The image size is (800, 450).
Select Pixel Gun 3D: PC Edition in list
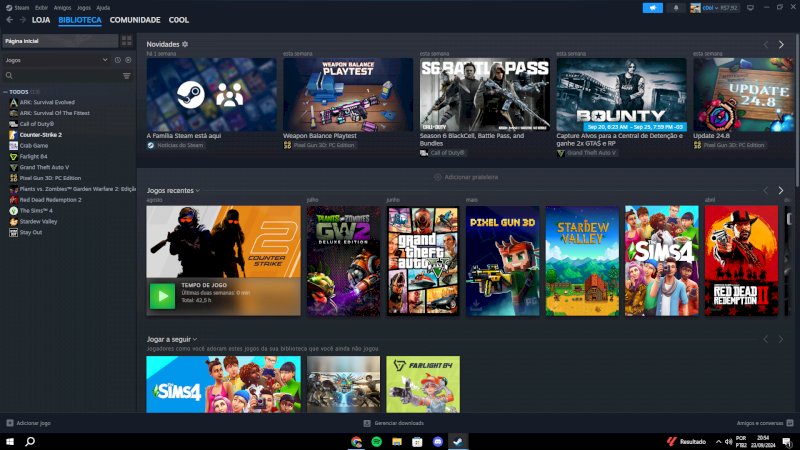click(x=50, y=178)
